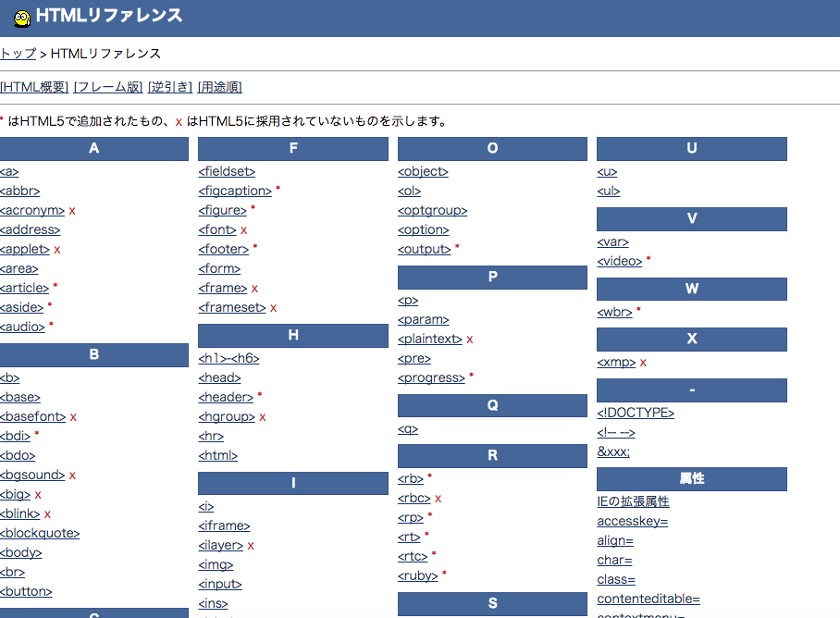840x618 pixels.
Task: Open the <a> tag reference
Action: [9, 172]
